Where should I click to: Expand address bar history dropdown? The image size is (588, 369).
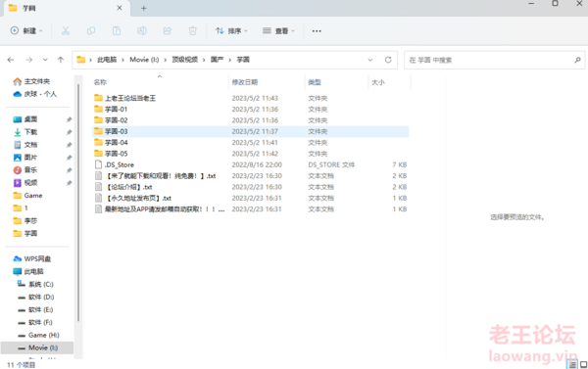370,60
